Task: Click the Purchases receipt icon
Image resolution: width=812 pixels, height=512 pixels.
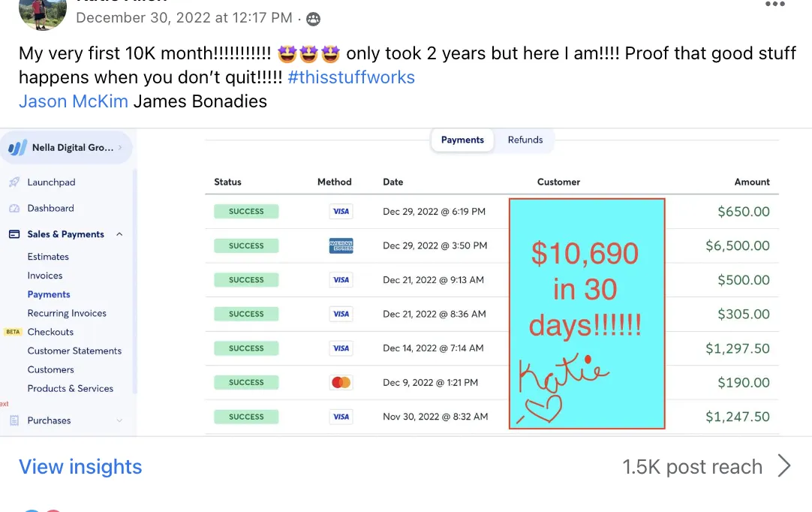Action: (x=14, y=420)
